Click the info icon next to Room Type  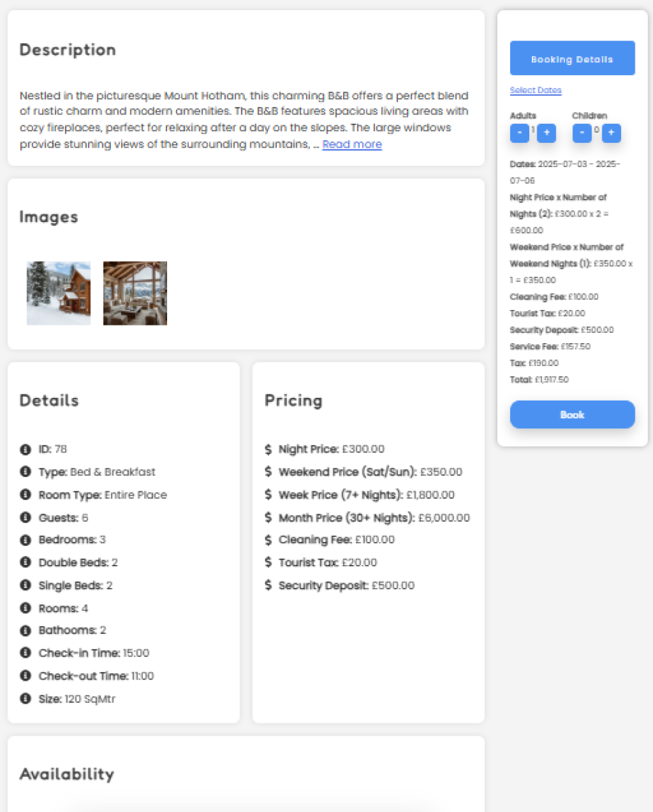click(26, 495)
